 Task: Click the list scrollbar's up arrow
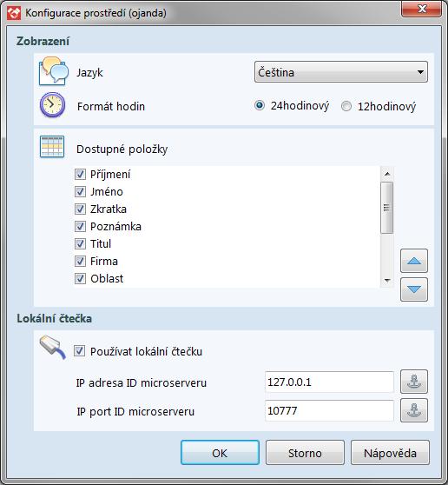(x=387, y=174)
